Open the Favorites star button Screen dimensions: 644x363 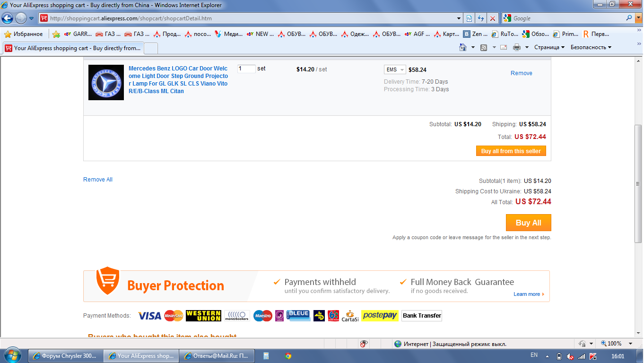(x=23, y=34)
